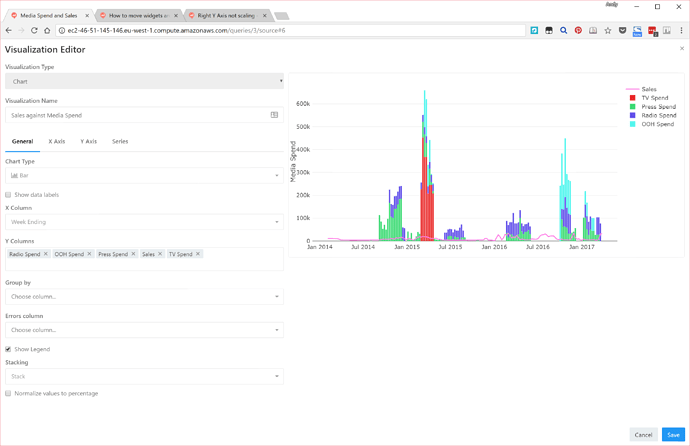Toggle OOH Spend cyan legend swatch
Screen dimensions: 690x446
pyautogui.click(x=632, y=124)
